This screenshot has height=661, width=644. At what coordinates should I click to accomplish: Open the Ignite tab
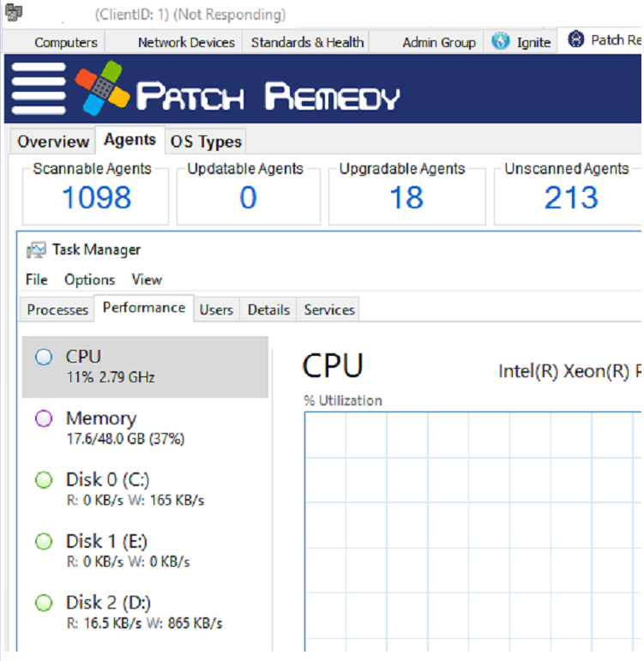pyautogui.click(x=521, y=42)
